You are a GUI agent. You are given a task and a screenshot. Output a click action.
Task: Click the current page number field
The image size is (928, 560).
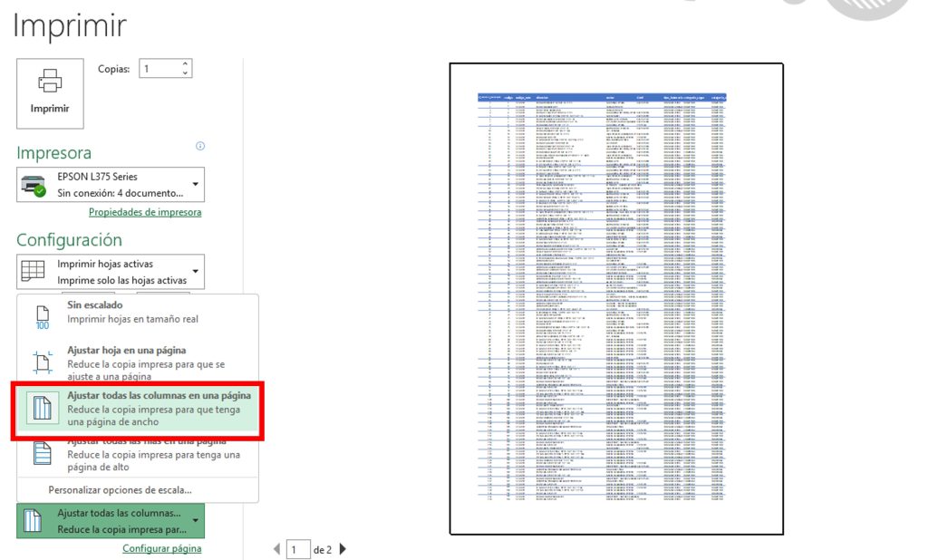[297, 549]
